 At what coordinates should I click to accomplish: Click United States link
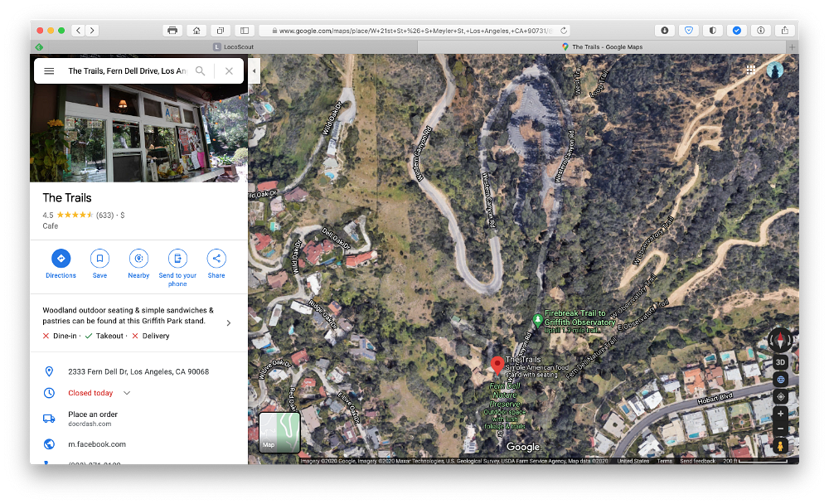tap(633, 461)
